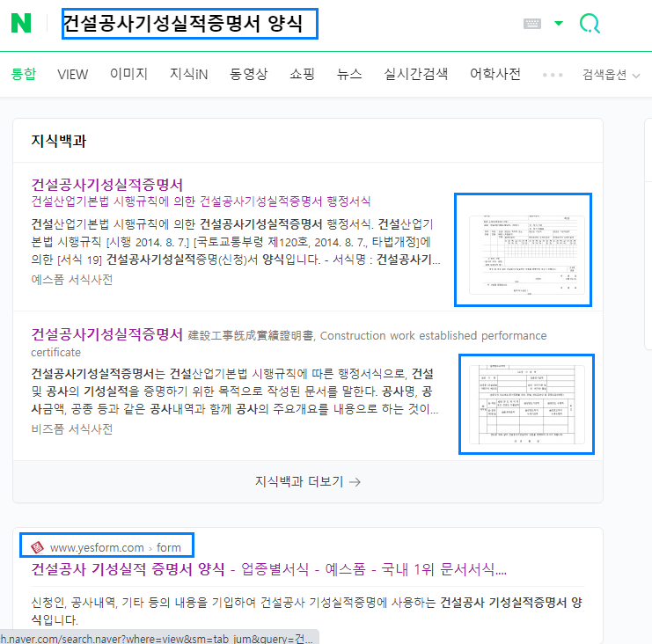Viewport: 652px width, 644px height.
Task: Select the 통합 tab
Action: tap(23, 74)
